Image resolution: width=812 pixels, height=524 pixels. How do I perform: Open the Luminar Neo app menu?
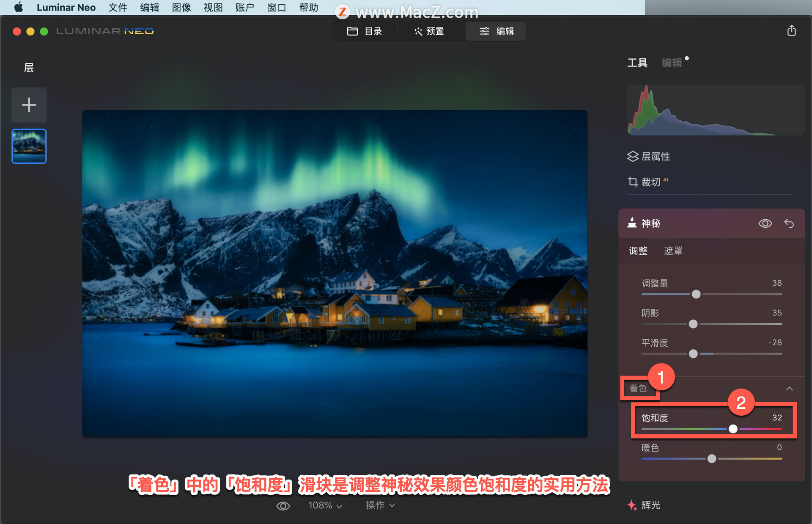pos(66,7)
